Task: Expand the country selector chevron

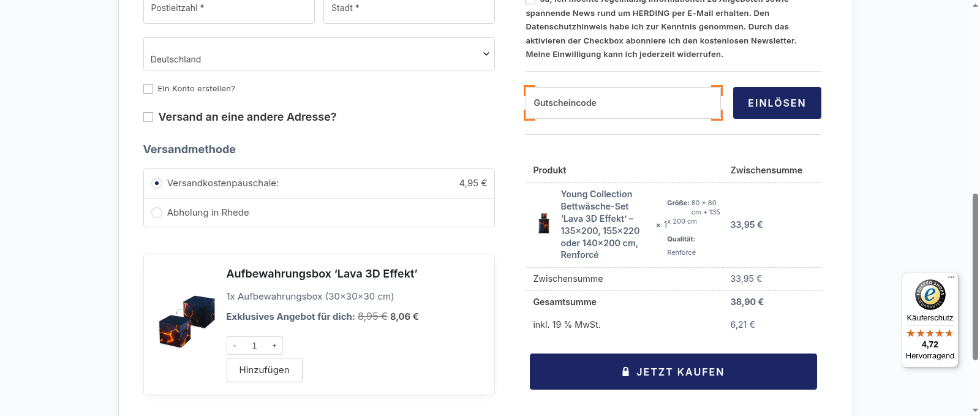Action: pos(486,54)
